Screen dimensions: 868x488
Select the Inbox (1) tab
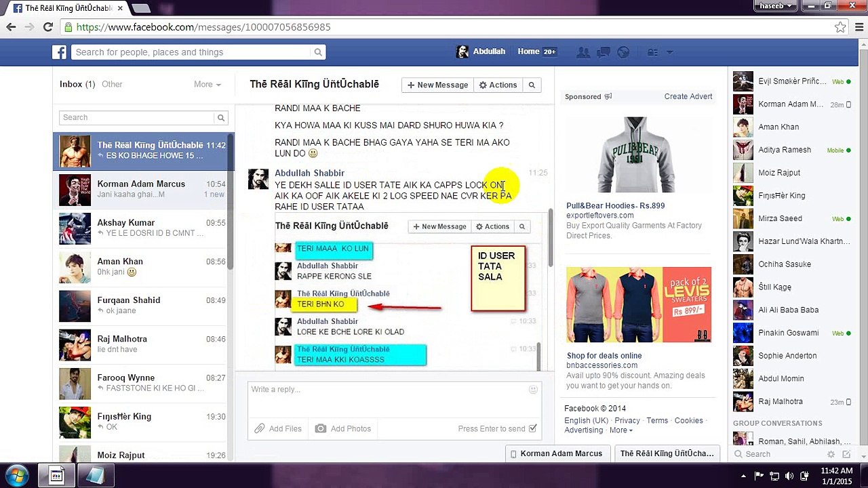[x=77, y=84]
